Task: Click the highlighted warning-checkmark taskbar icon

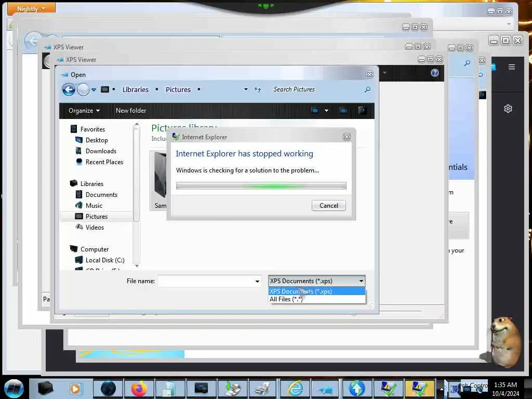Action: [x=419, y=389]
